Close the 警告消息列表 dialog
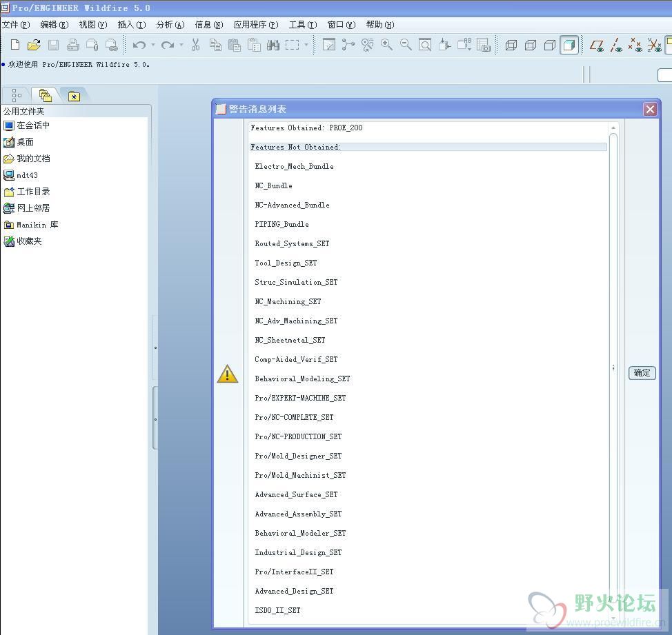Screen dimensions: 672x635 [650, 109]
